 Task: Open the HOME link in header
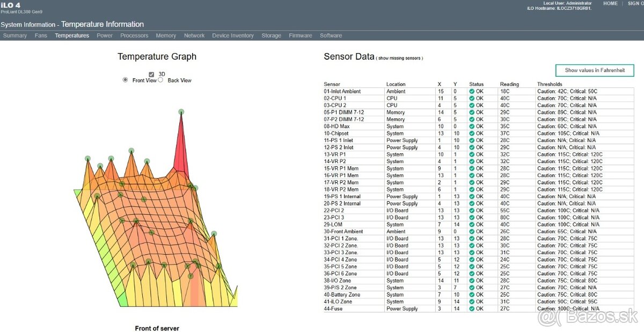coord(610,3)
